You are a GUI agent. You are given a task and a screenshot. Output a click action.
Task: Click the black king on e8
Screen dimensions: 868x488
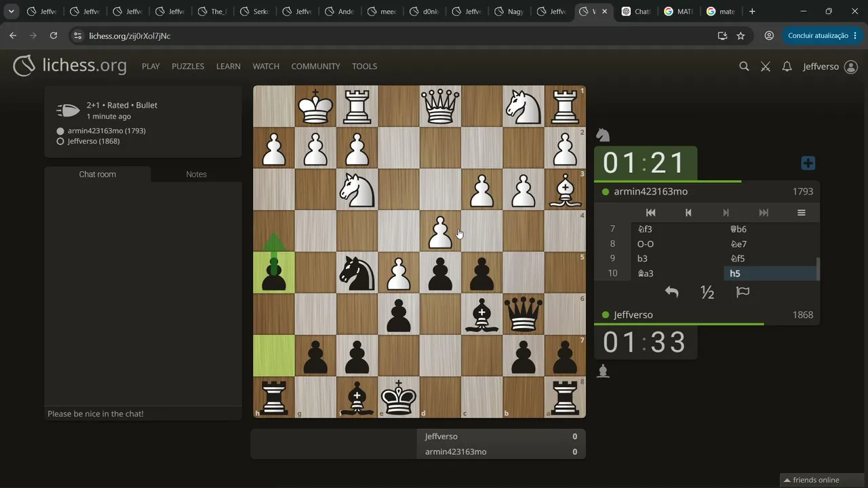pos(399,397)
